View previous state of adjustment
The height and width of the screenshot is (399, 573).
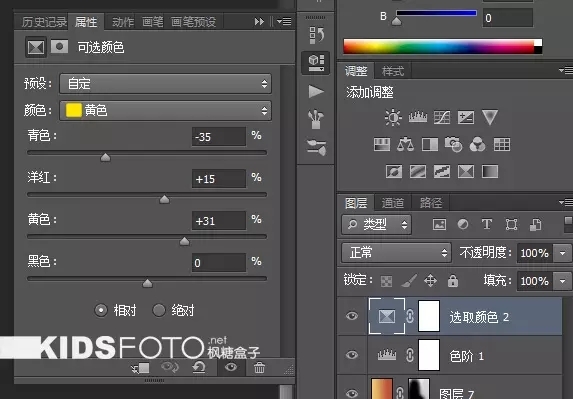pos(170,367)
